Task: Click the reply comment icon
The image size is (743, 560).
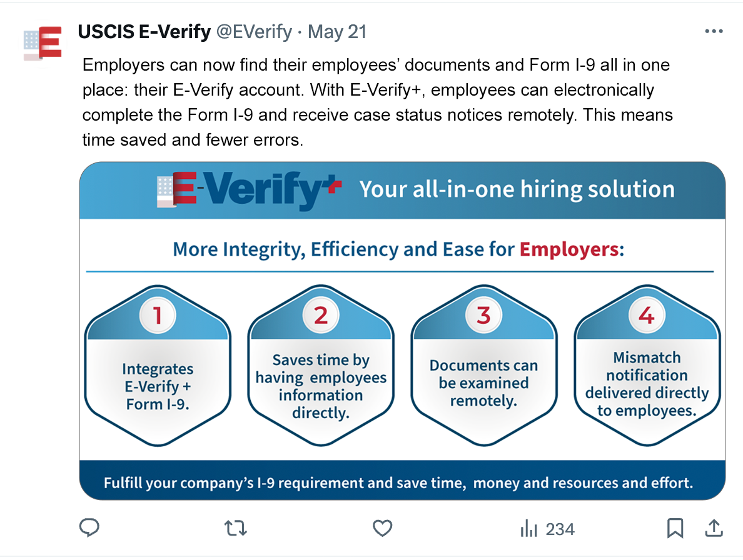Action: point(90,529)
